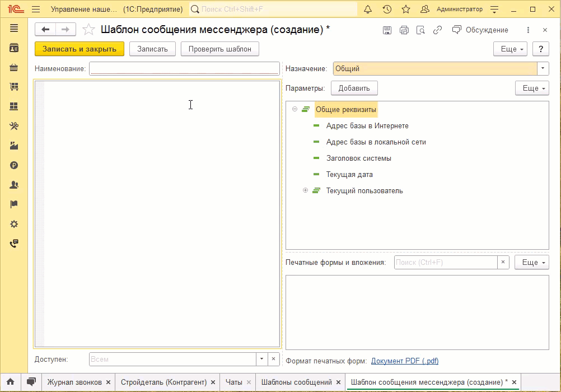The image size is (561, 392).
Task: Open the shopping basket section in sidebar
Action: 14,68
